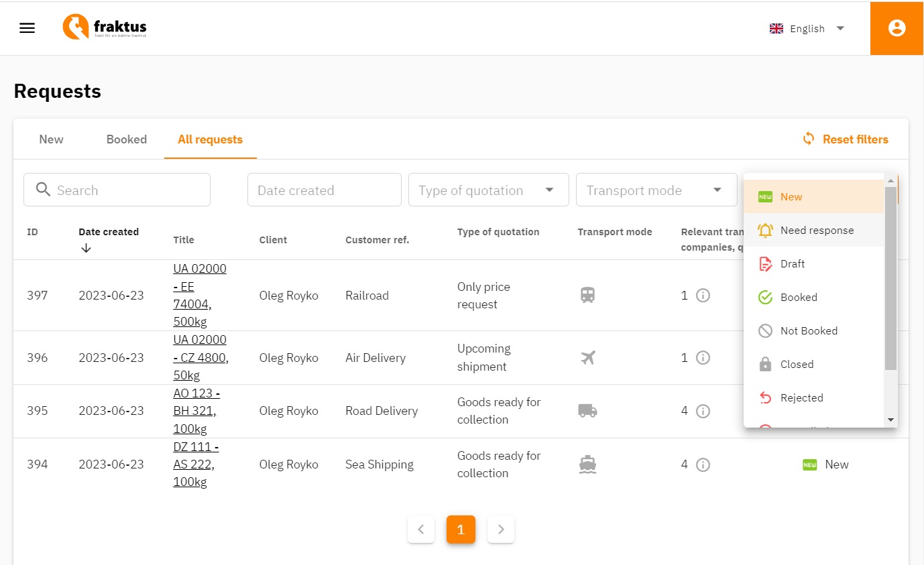Viewport: 924px width, 565px height.
Task: Open the user account profile icon
Action: point(897,28)
